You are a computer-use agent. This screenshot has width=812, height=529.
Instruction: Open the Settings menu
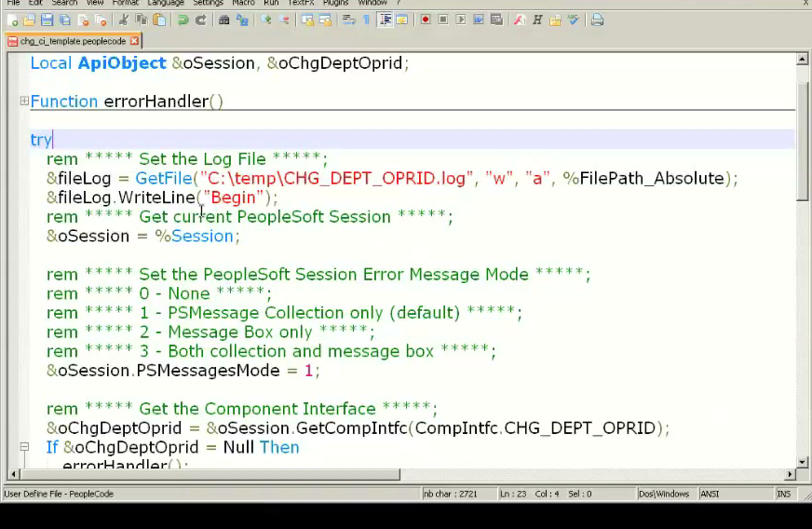pos(208,3)
